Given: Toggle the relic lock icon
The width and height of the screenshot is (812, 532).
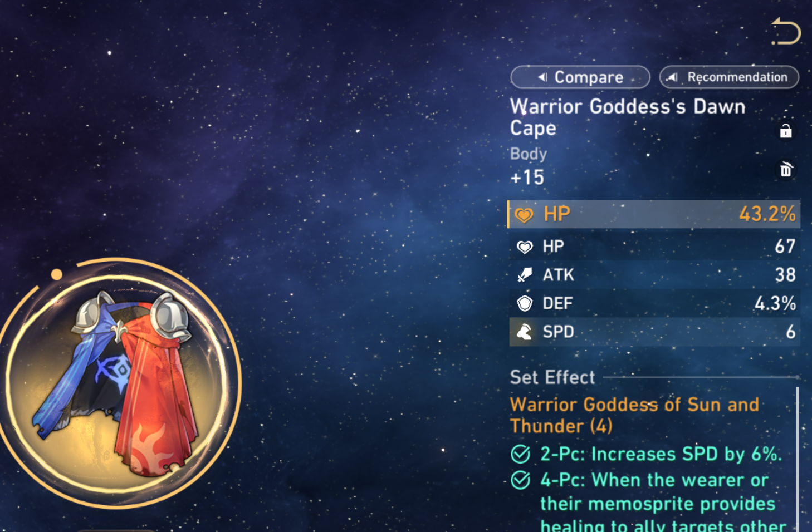Looking at the screenshot, I should (786, 131).
